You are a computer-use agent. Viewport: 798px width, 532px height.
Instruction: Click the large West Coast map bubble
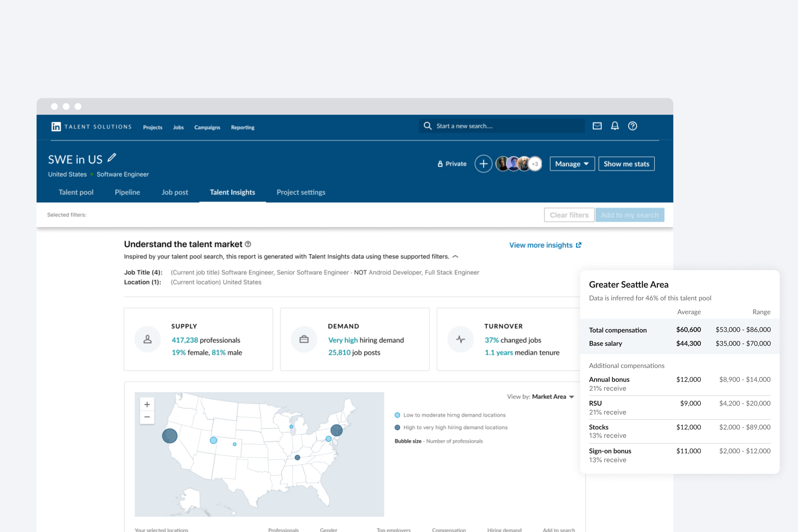click(170, 436)
